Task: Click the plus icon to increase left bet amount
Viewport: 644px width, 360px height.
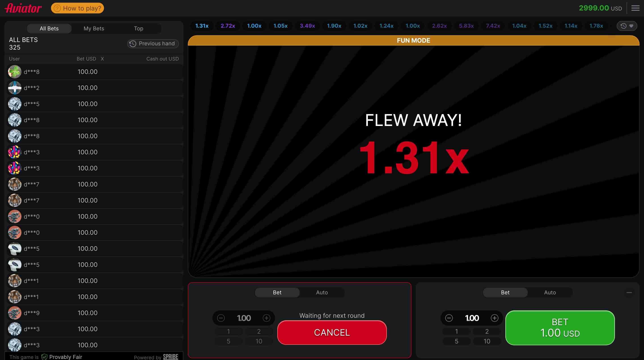Action: tap(267, 318)
